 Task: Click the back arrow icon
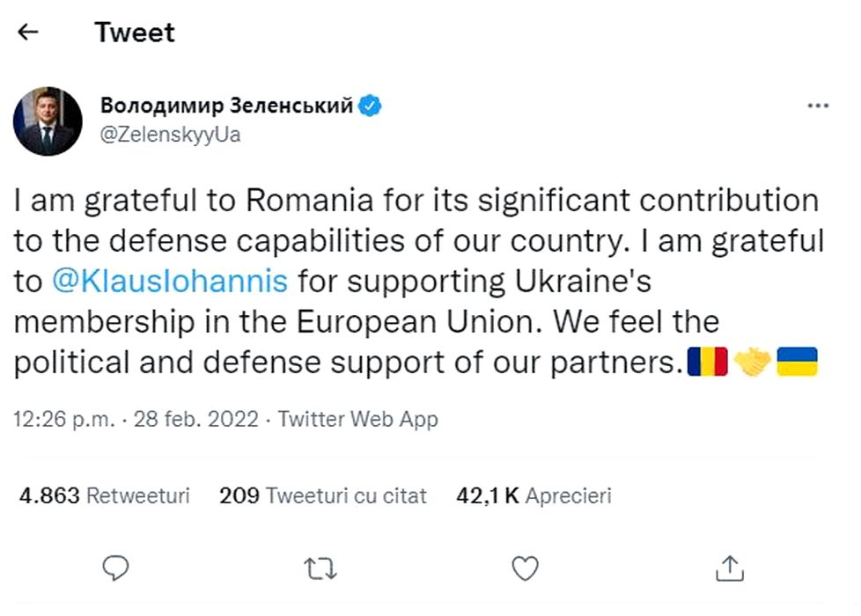(x=28, y=33)
